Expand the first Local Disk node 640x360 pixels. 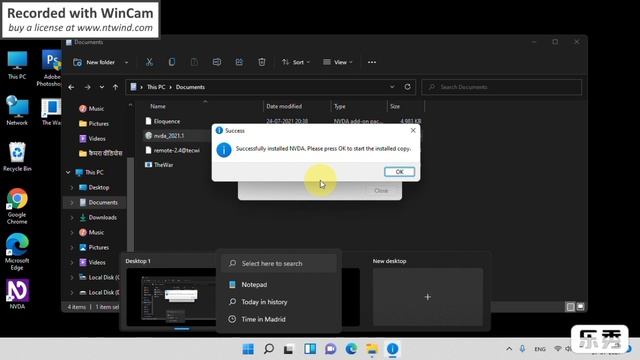click(x=72, y=278)
